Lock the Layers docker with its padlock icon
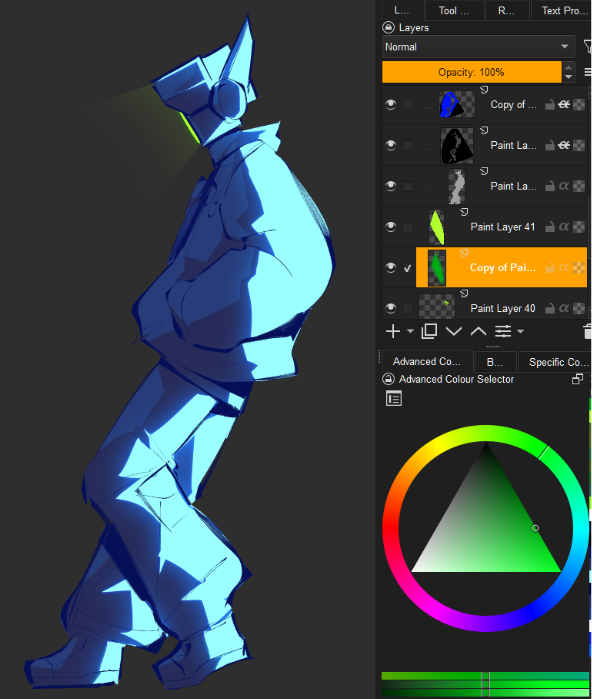 pyautogui.click(x=388, y=28)
